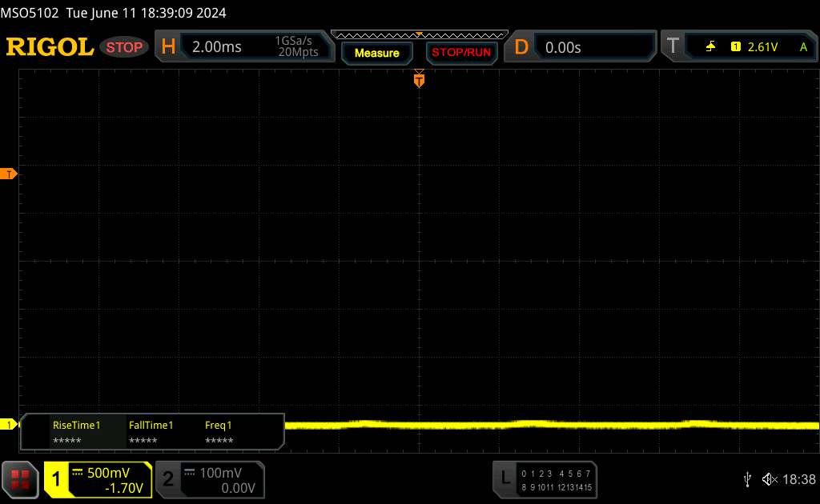
Task: Click the USB connection icon
Action: click(747, 479)
